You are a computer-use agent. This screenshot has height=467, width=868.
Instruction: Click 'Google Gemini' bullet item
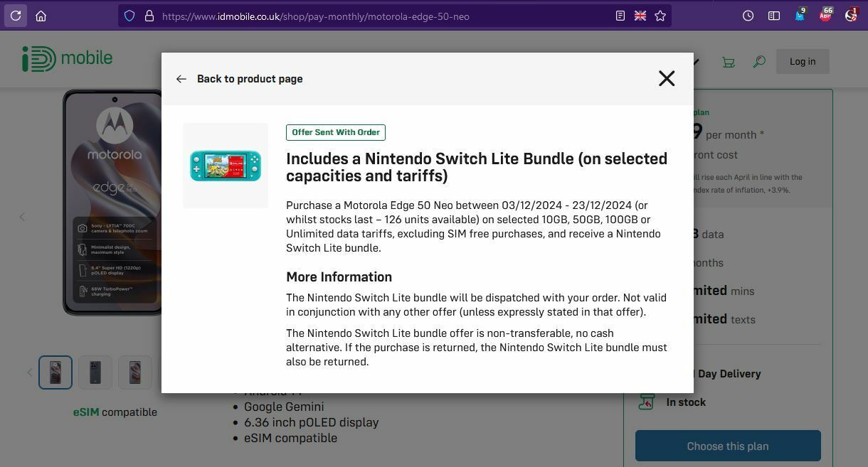(284, 407)
